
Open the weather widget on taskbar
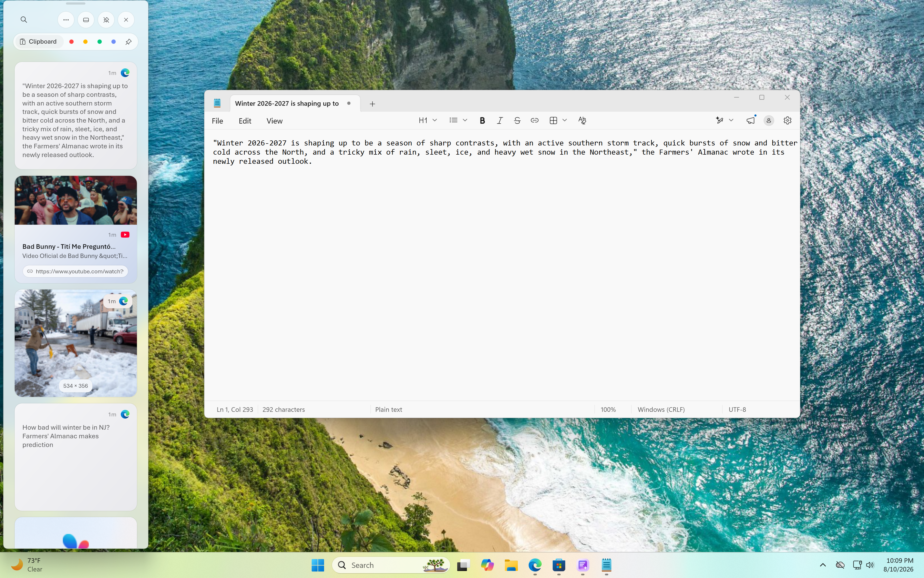click(27, 565)
